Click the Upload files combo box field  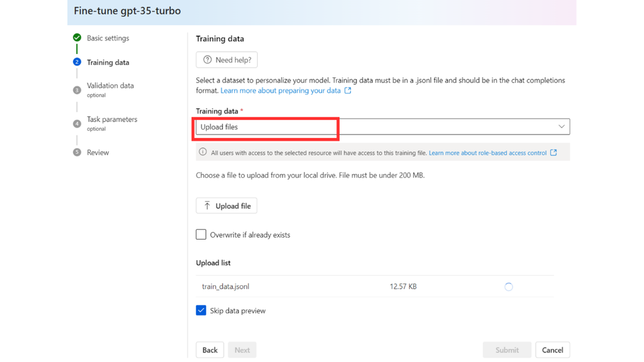383,126
